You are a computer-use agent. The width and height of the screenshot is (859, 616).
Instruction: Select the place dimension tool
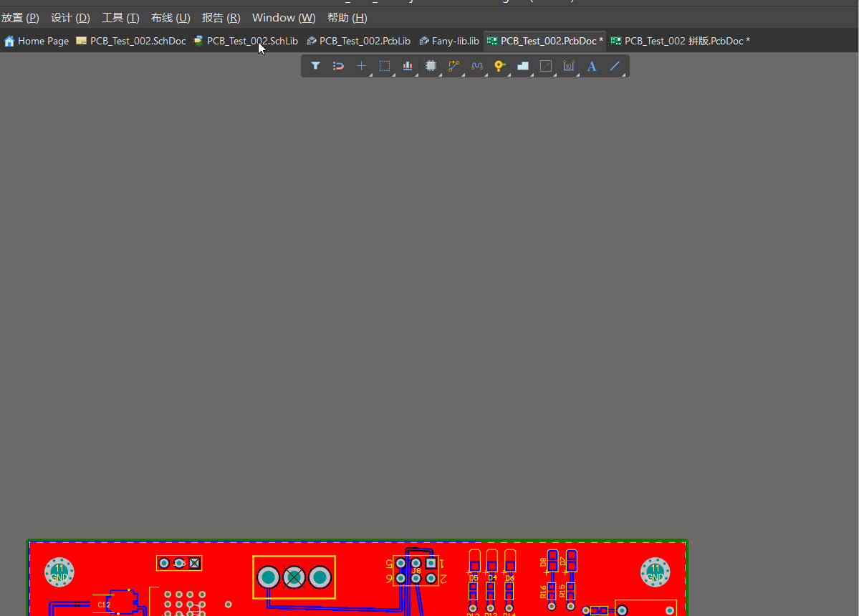point(569,66)
